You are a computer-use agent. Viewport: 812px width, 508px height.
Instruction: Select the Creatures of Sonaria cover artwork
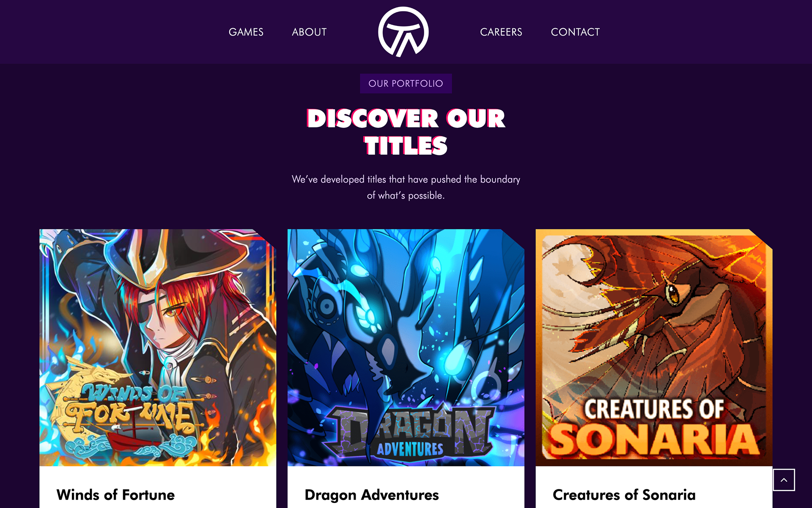click(654, 348)
